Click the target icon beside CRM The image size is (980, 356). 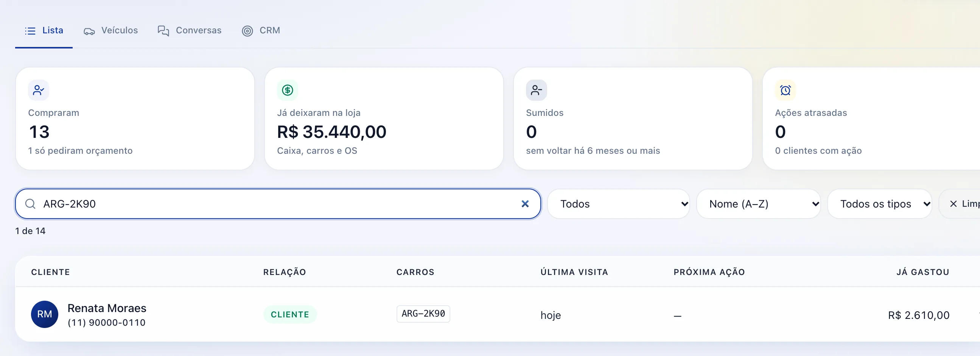click(247, 31)
